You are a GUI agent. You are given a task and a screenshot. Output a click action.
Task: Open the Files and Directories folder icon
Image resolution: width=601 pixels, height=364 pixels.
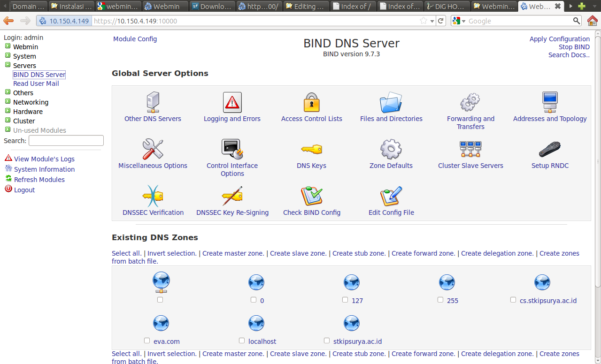[x=391, y=102]
